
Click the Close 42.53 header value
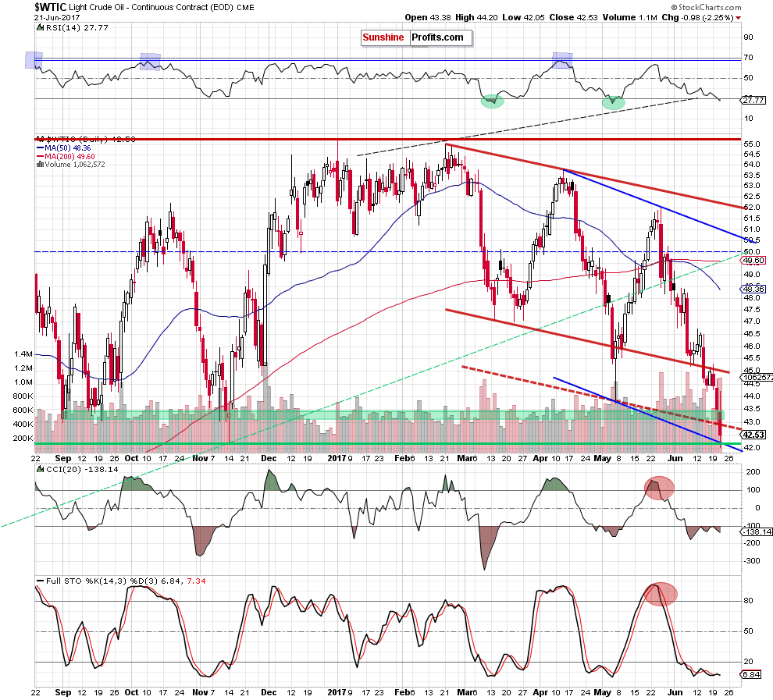point(573,17)
